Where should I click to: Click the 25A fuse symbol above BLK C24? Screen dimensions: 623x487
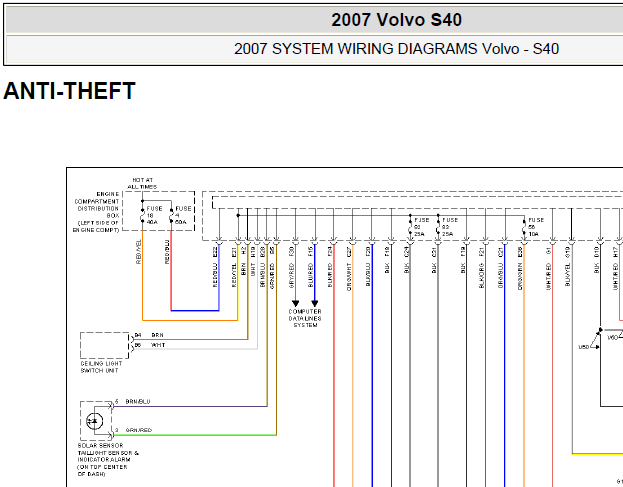(410, 226)
